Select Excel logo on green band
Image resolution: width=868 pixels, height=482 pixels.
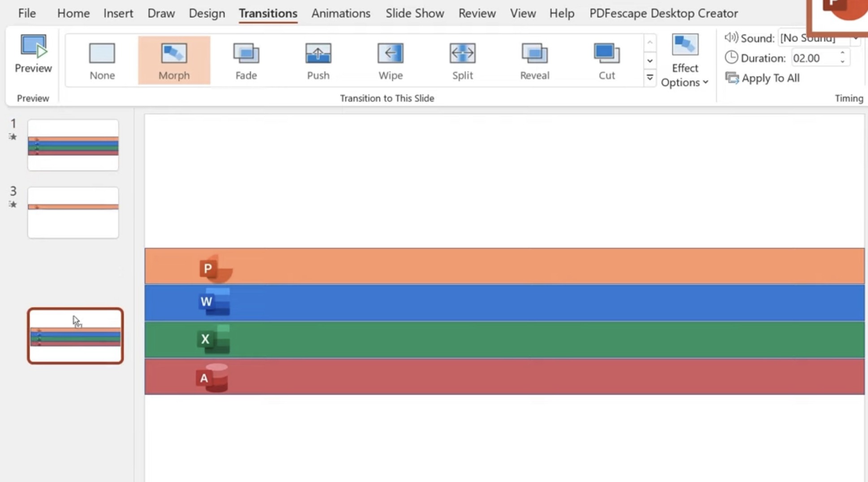[214, 339]
